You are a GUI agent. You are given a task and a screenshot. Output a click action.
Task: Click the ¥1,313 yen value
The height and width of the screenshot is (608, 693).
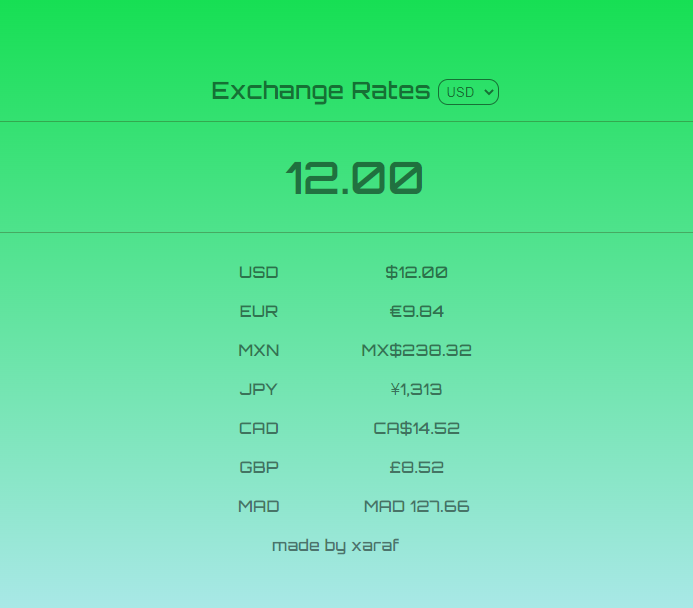pos(417,389)
